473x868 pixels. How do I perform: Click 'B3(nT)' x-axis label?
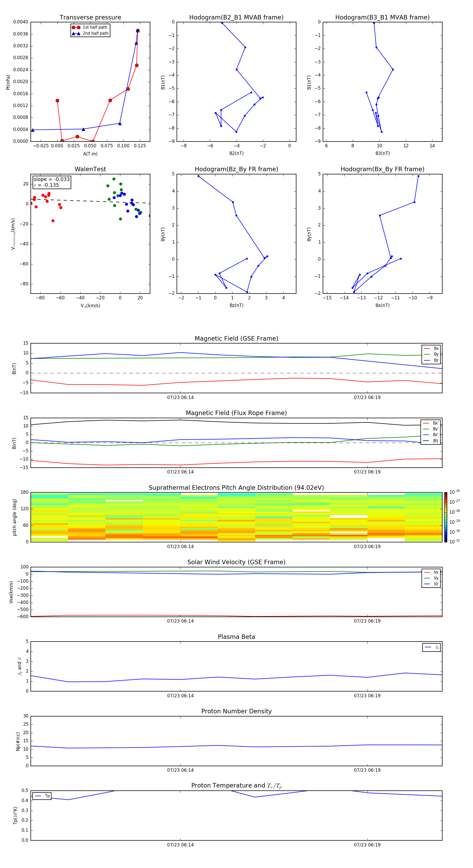tap(382, 153)
